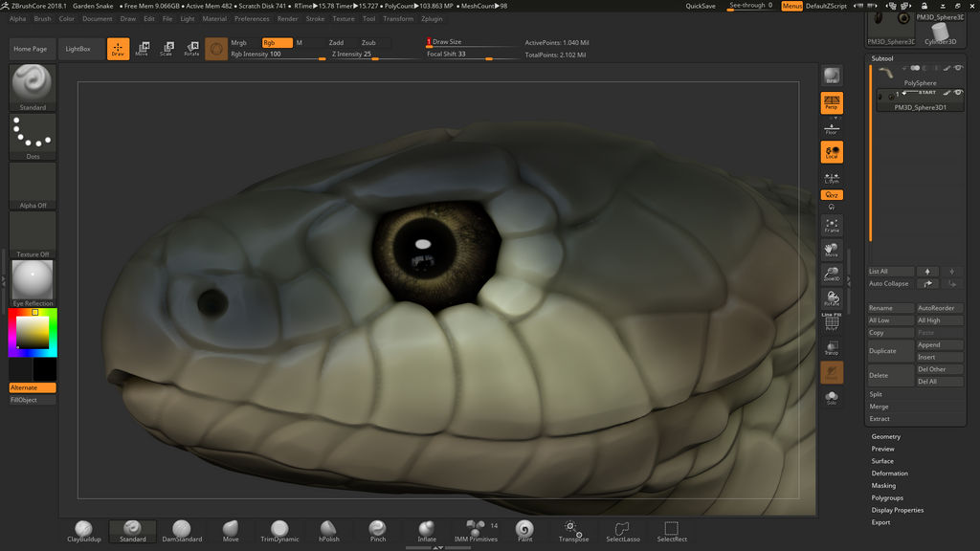This screenshot has width=980, height=551.
Task: Activate the Scale transform icon
Action: click(x=167, y=49)
